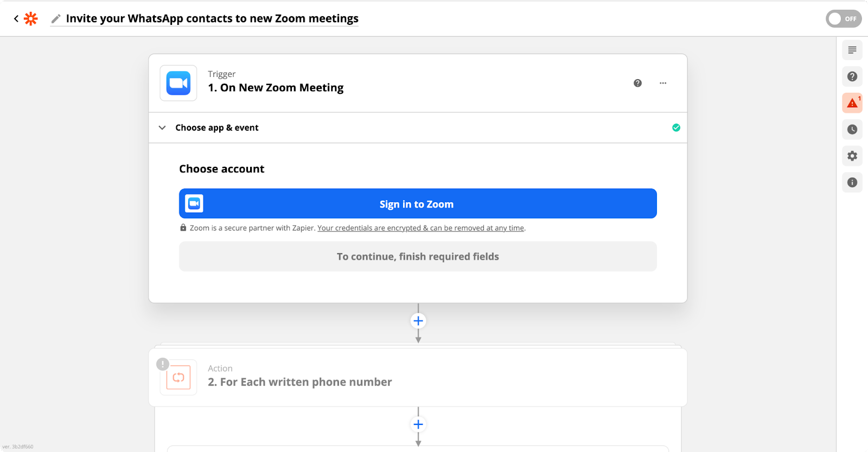Edit the Zap name with pencil icon
The width and height of the screenshot is (868, 452).
click(55, 19)
